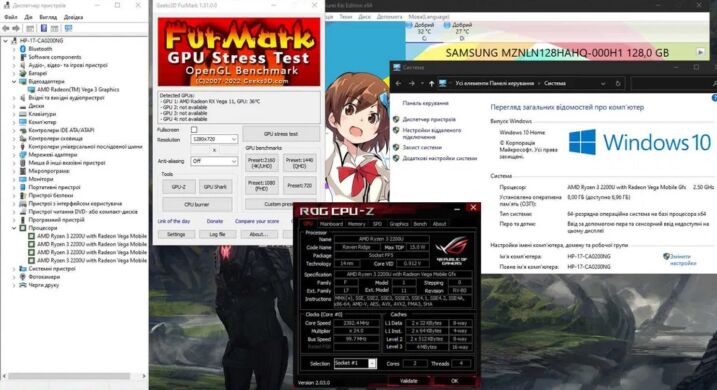Expand the Монітори tree node
Viewport: 717px width, 390px height.
14,179
